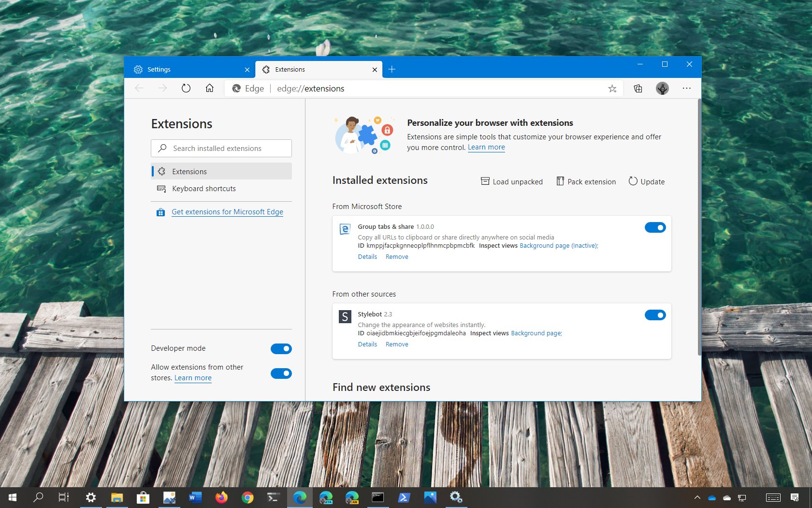Inspect Stylebot Background page link

(x=536, y=333)
